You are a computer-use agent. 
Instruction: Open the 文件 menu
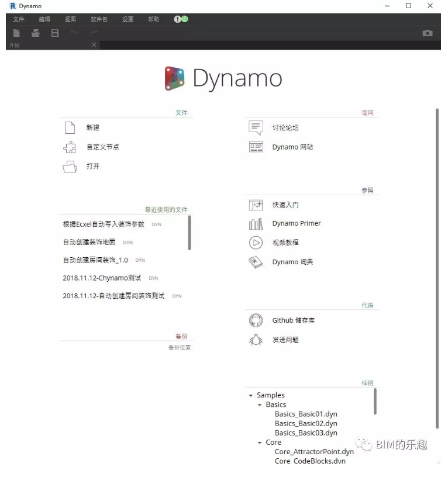click(18, 19)
